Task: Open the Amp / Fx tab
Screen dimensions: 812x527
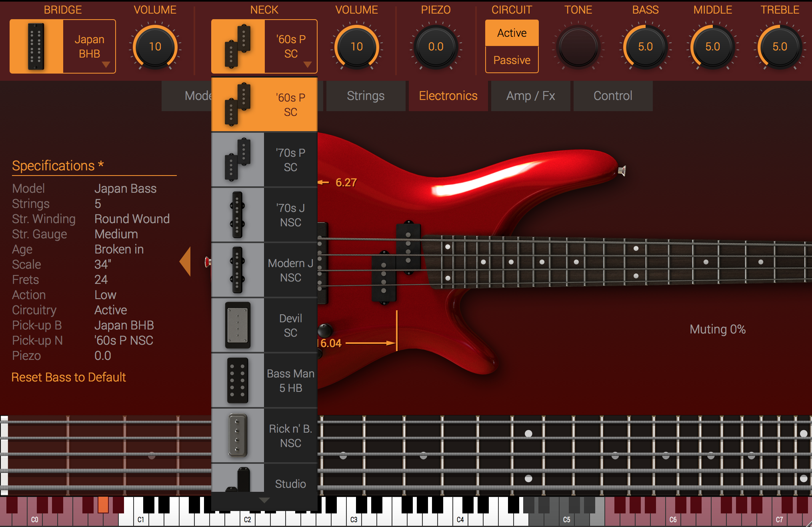Action: pyautogui.click(x=530, y=96)
